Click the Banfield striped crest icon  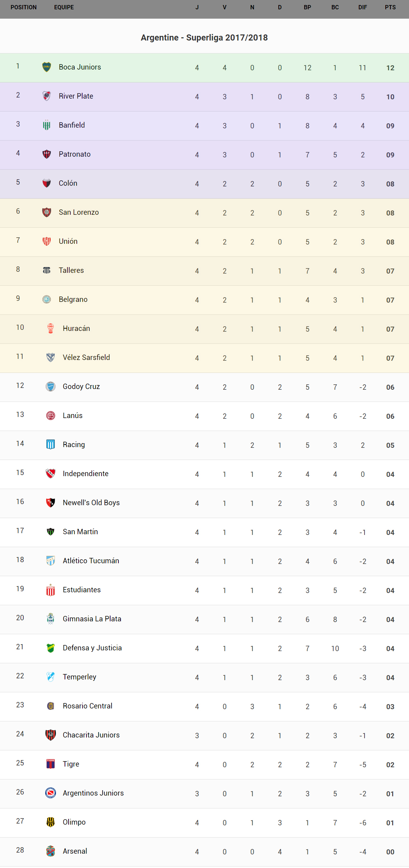point(47,125)
